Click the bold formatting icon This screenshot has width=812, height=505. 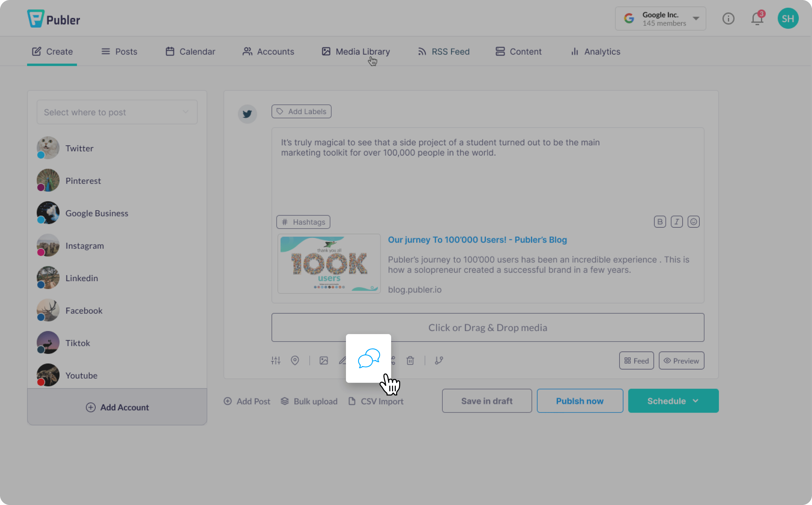click(x=660, y=221)
